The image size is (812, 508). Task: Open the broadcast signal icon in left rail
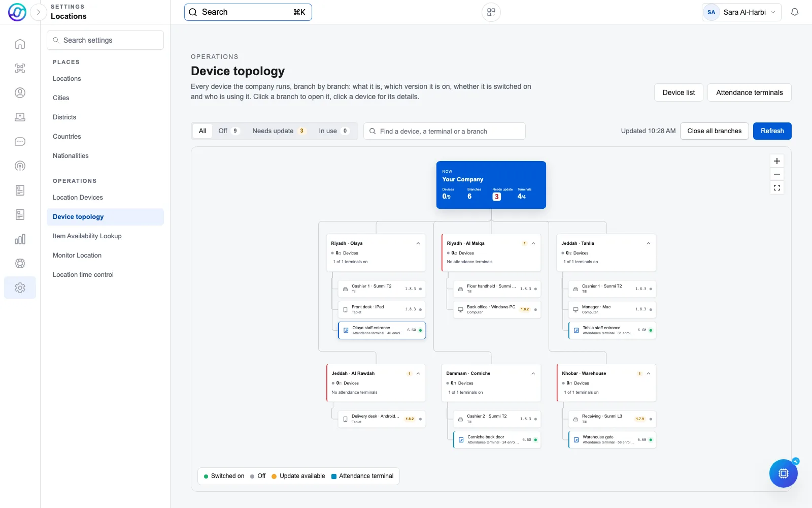coord(20,166)
